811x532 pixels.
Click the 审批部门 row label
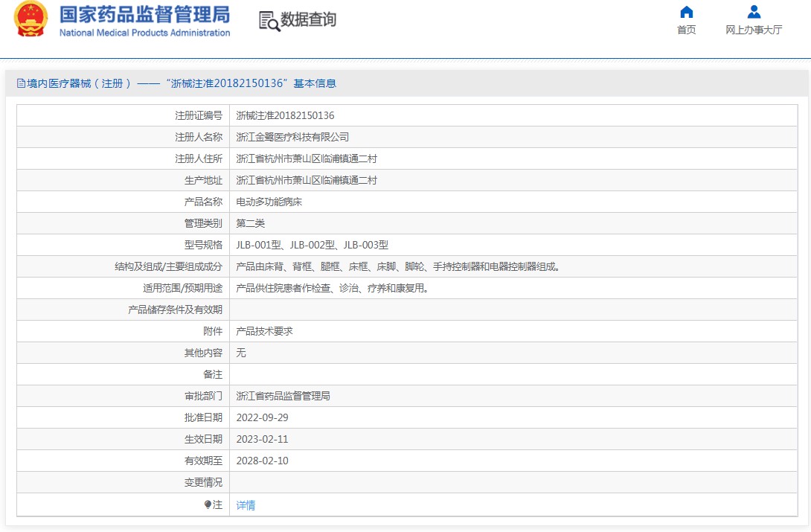203,396
